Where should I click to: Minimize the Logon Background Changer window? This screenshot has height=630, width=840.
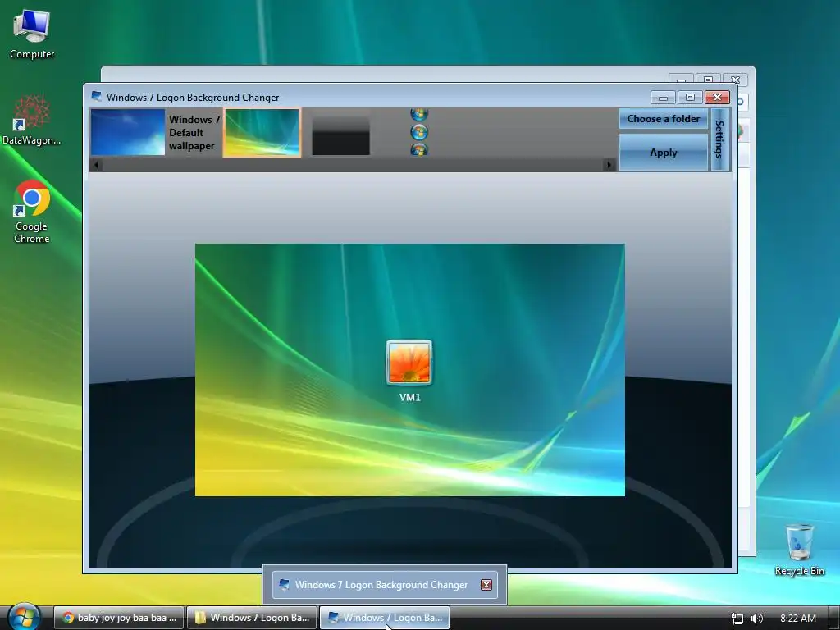pos(663,98)
